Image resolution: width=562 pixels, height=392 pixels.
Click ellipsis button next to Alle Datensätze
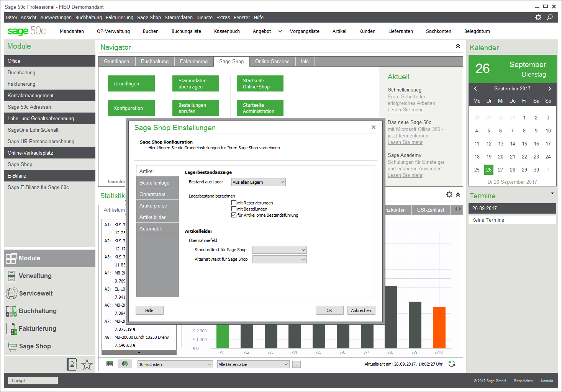[297, 364]
